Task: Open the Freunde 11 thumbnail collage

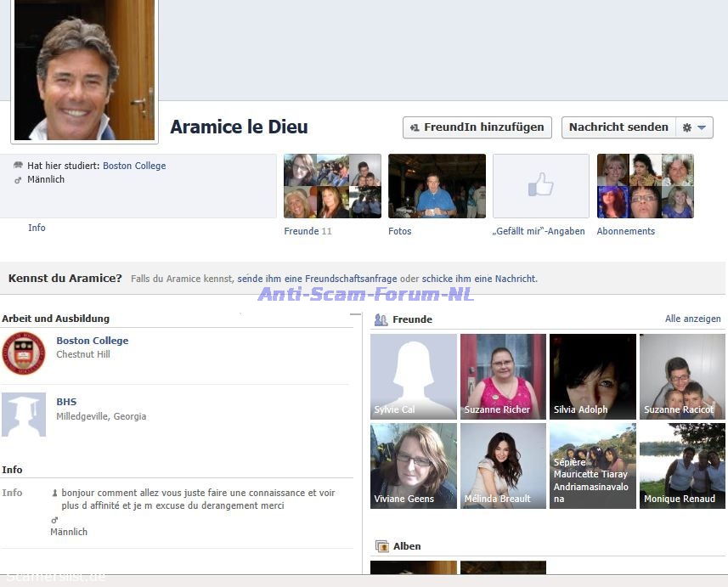Action: [331, 185]
